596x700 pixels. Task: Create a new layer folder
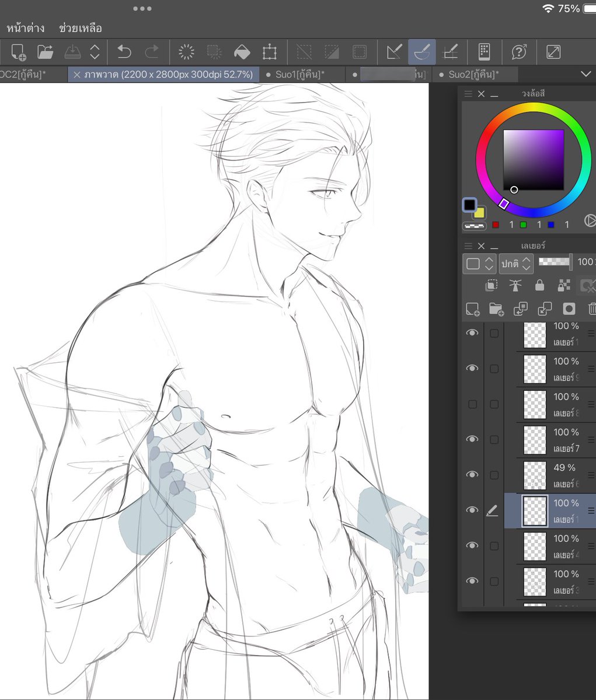pyautogui.click(x=496, y=309)
